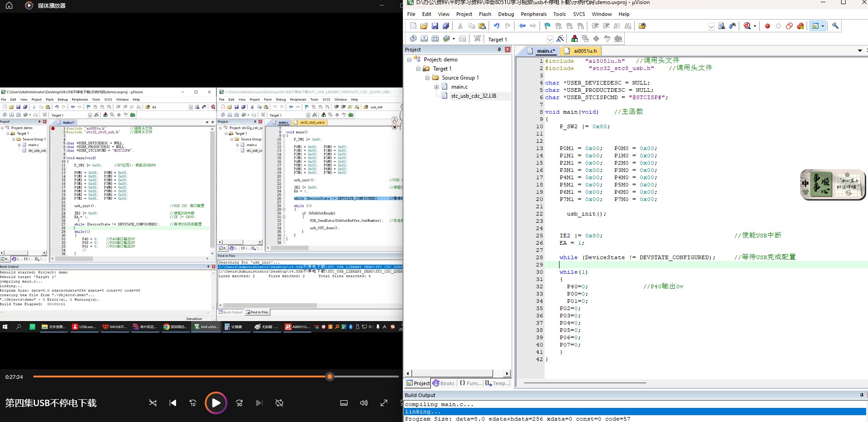868x422 pixels.
Task: Click the Start Debug Session magnifier icon
Action: click(747, 26)
